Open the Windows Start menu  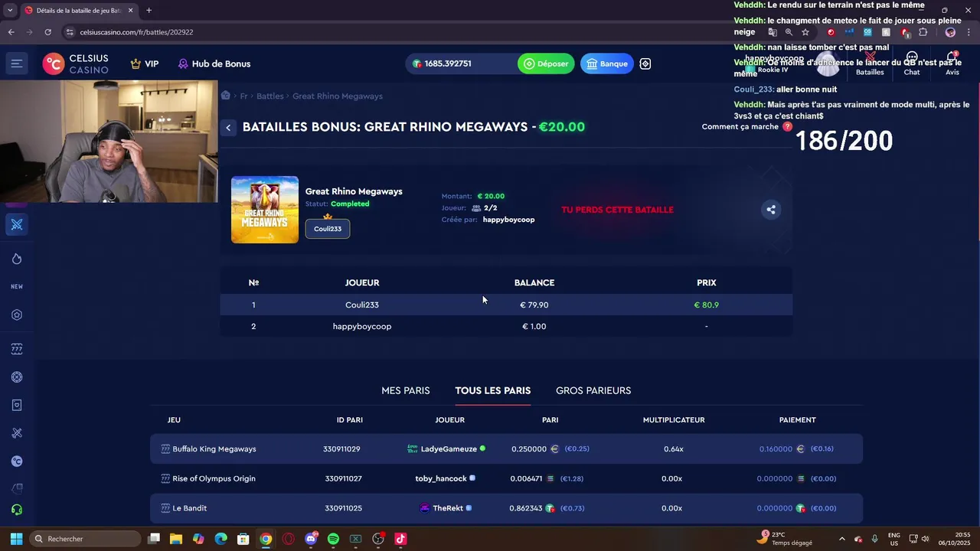[x=16, y=539]
